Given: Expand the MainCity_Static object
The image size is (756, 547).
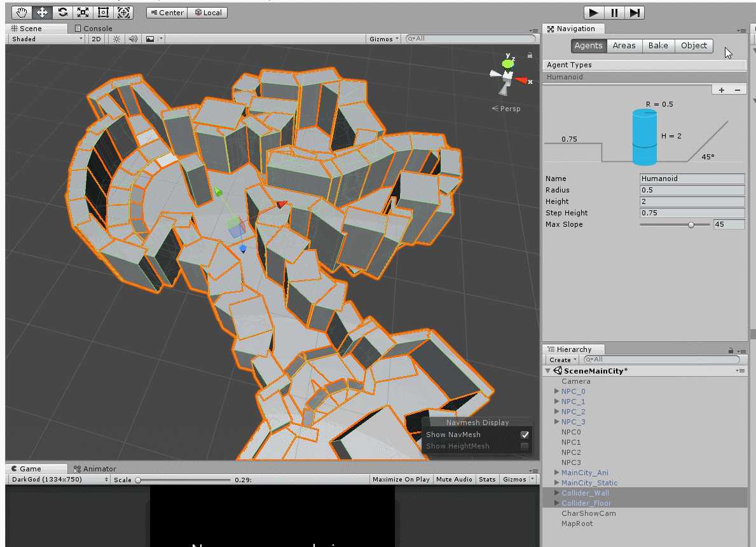Looking at the screenshot, I should click(556, 483).
